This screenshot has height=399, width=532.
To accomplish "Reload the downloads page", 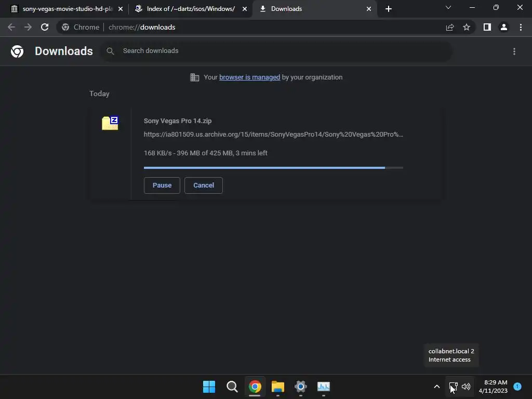I will click(x=45, y=27).
